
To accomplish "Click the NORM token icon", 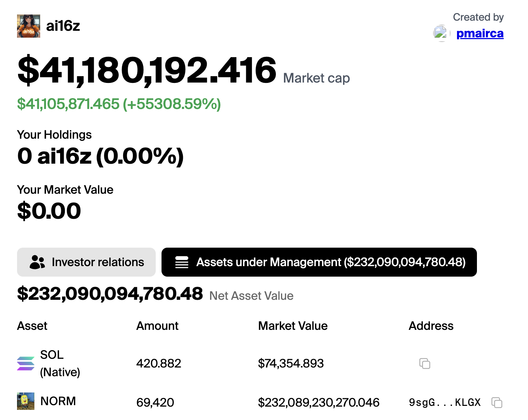I will coord(26,401).
